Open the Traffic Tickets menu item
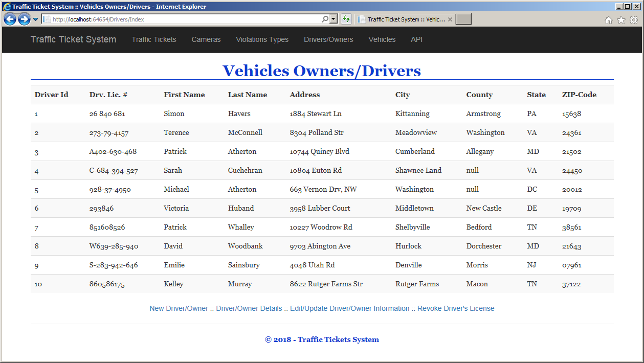 (154, 39)
